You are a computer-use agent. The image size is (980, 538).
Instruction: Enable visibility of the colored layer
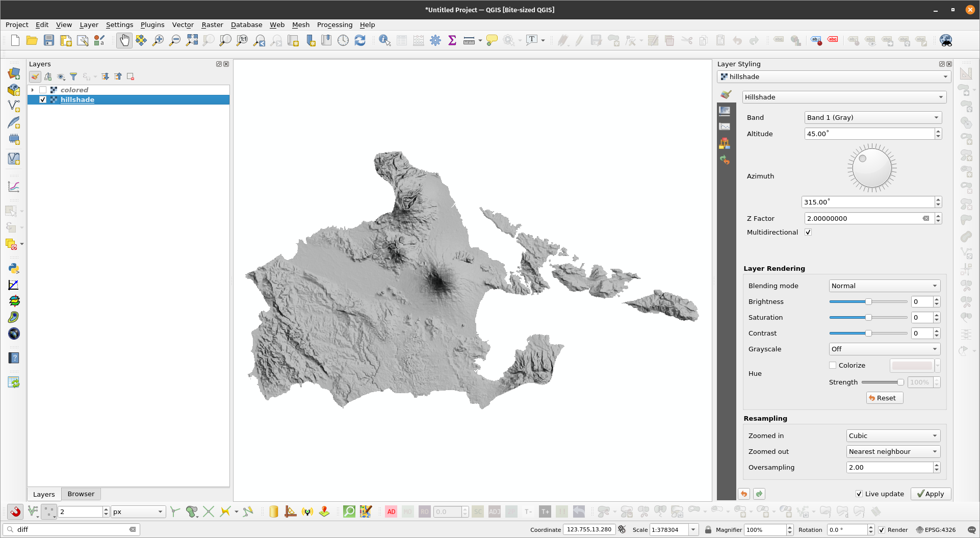click(x=43, y=90)
